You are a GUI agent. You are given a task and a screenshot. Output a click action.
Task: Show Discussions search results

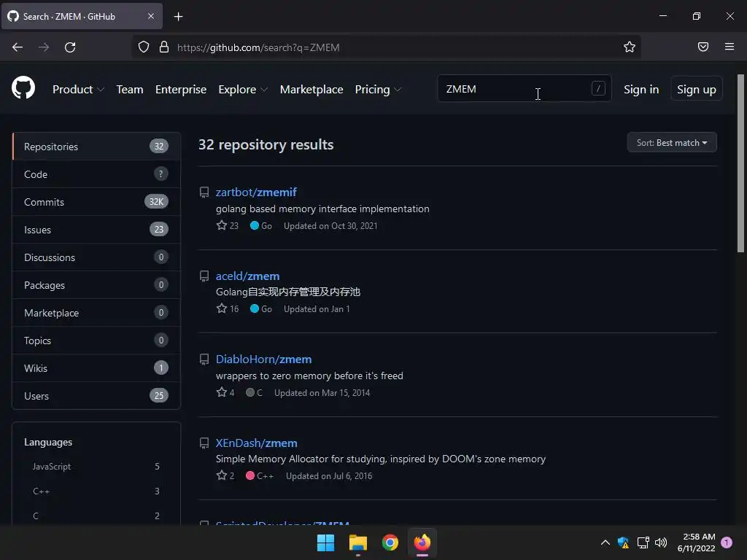click(x=96, y=257)
